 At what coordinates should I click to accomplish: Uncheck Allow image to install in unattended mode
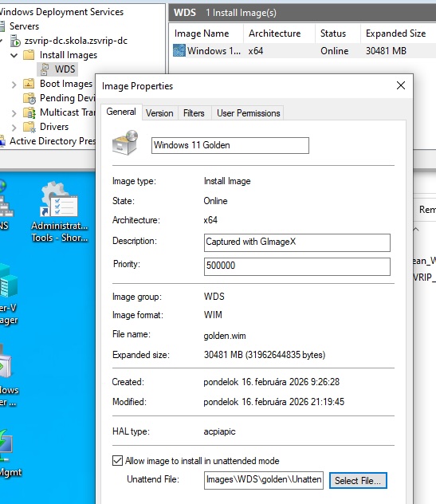[x=118, y=461]
